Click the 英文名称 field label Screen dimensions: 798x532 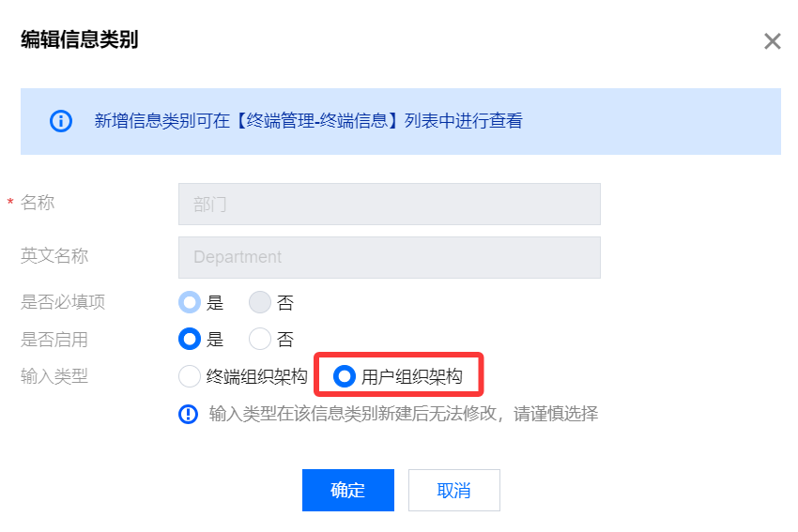(54, 256)
